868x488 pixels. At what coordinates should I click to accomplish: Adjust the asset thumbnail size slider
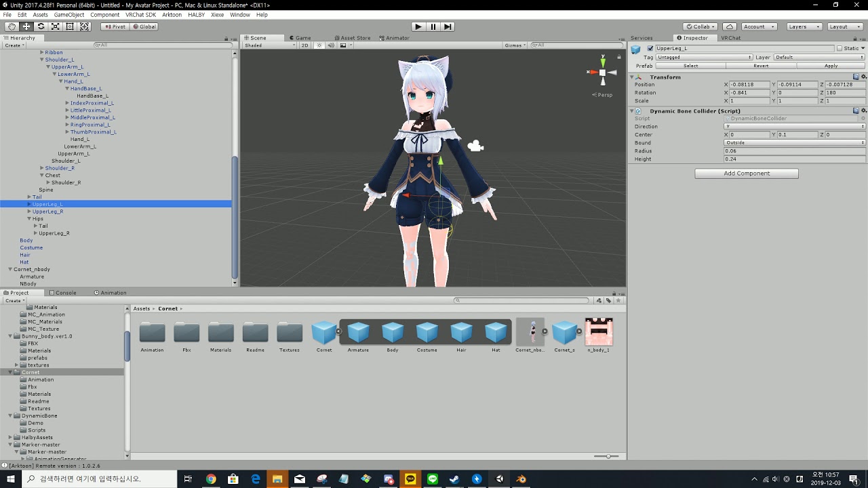click(x=607, y=456)
